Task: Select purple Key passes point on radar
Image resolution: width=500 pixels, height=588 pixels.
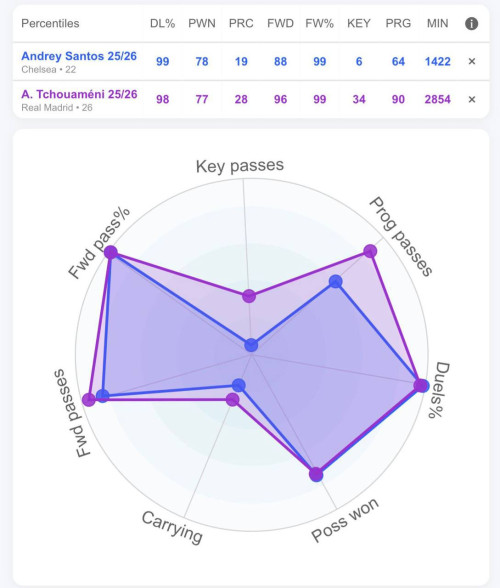Action: coord(249,296)
